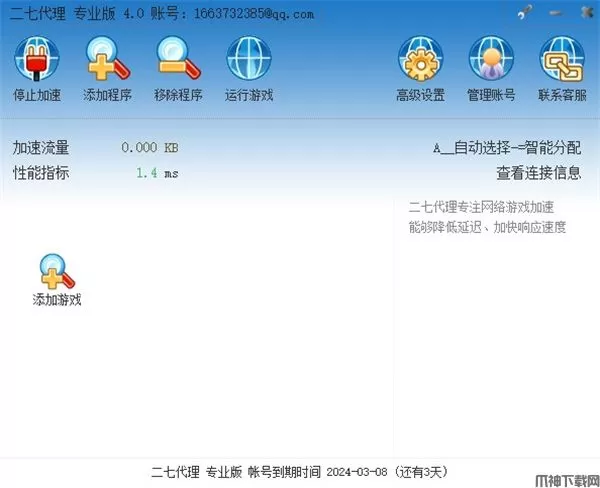
Task: Click the 0.000 KB traffic value
Action: point(150,148)
